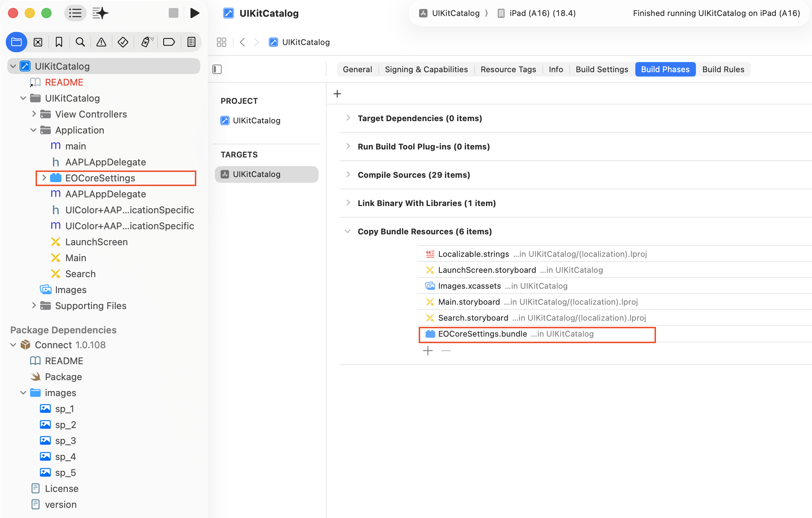This screenshot has height=518, width=812.
Task: Open the Source Control navigator icon
Action: pos(38,42)
